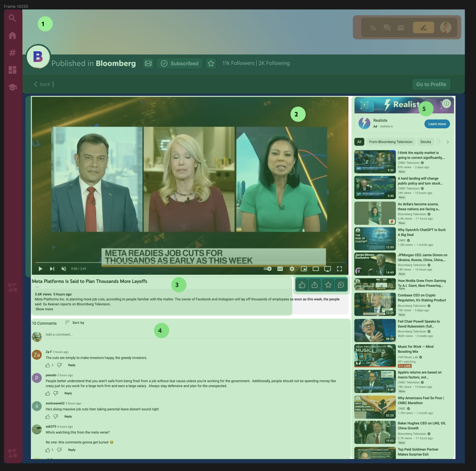Unmute the playing video
This screenshot has height=471, width=476.
pyautogui.click(x=64, y=269)
